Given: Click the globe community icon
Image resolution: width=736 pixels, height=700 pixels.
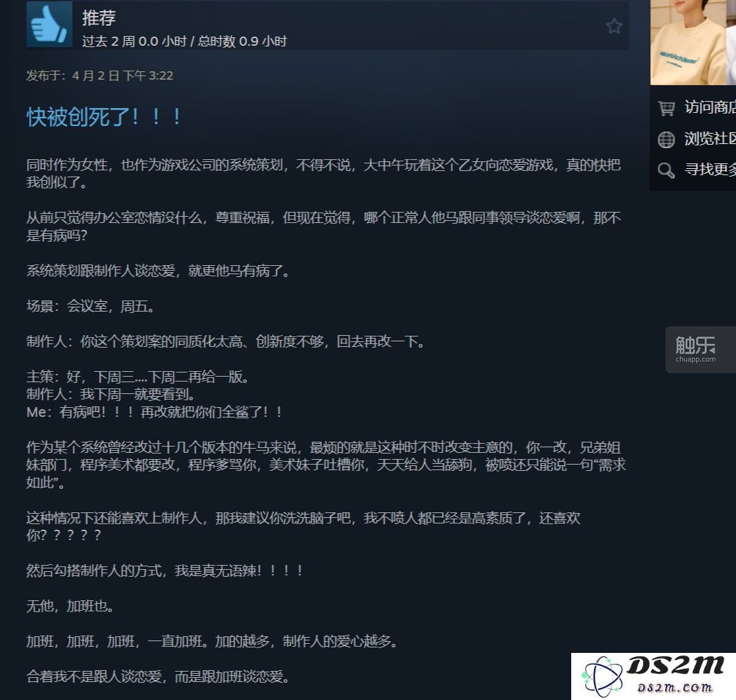Looking at the screenshot, I should pos(666,139).
